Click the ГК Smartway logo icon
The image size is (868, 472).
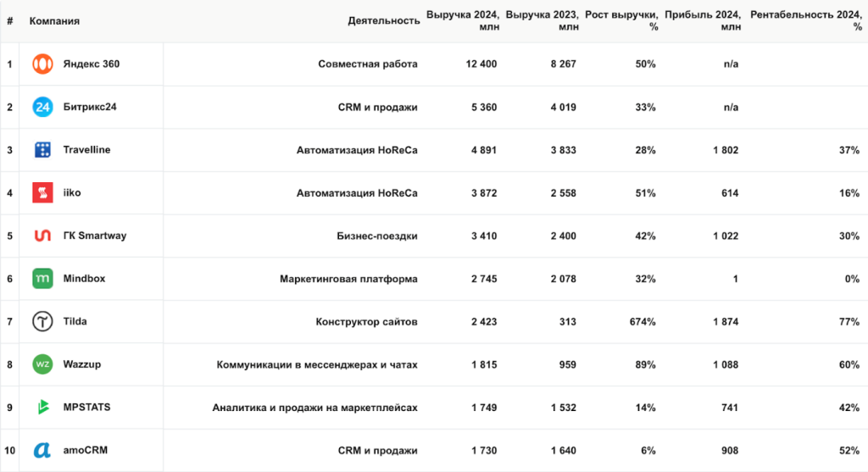click(42, 236)
